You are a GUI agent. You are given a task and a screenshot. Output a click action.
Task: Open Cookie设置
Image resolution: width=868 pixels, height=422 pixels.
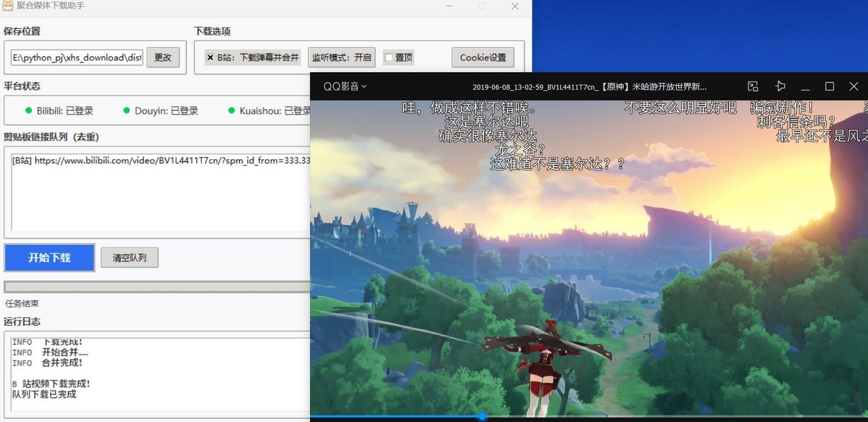(x=482, y=58)
